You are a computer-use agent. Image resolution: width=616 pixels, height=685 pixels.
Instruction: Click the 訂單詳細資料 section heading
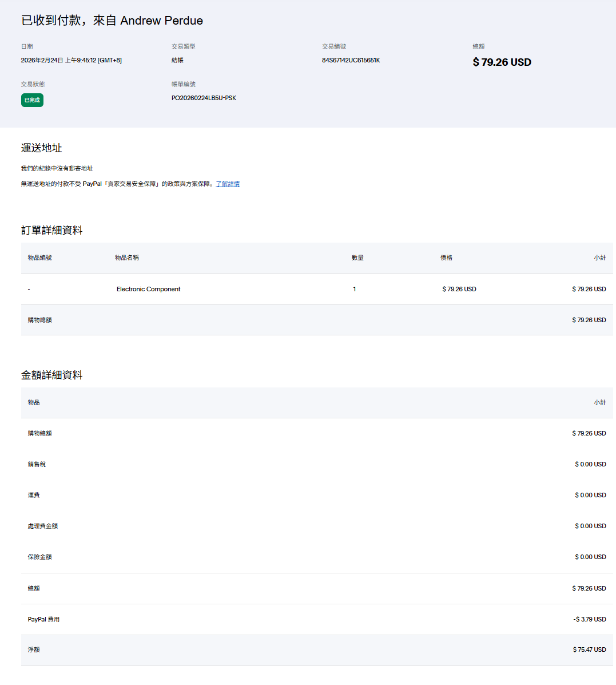51,231
